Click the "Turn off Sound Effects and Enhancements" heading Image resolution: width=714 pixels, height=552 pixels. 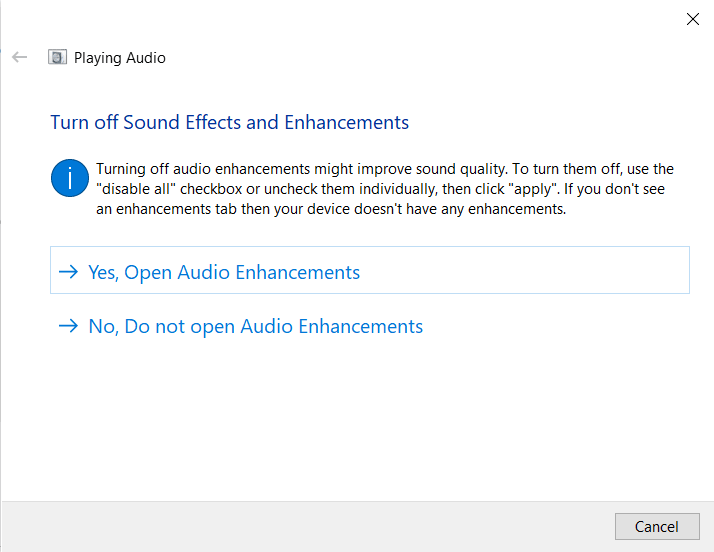229,123
